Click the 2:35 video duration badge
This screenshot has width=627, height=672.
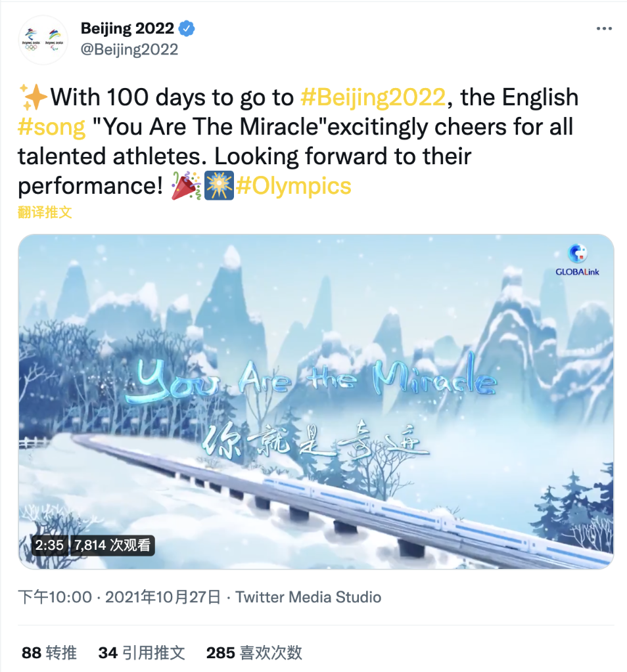click(x=51, y=545)
